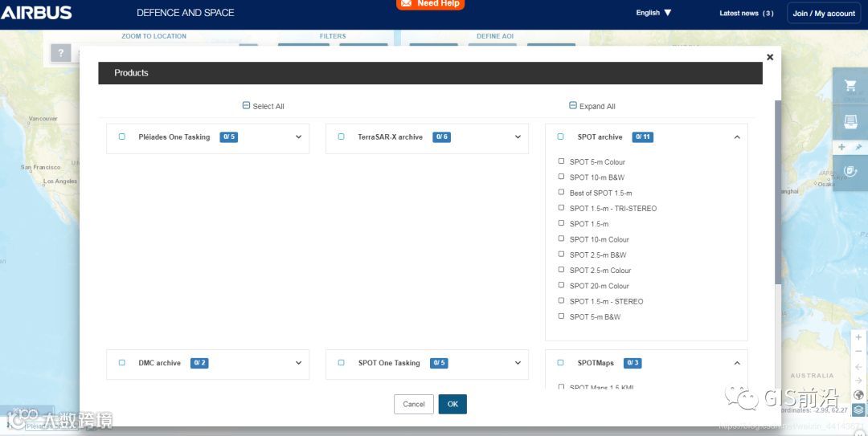Check the TerraSAR-X archive checkbox
This screenshot has width=868, height=436.
pos(341,137)
